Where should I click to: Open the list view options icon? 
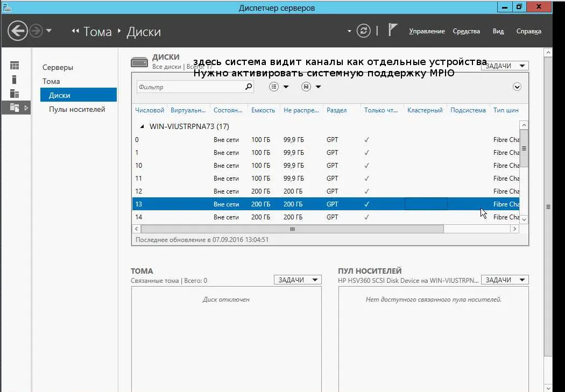click(x=274, y=87)
